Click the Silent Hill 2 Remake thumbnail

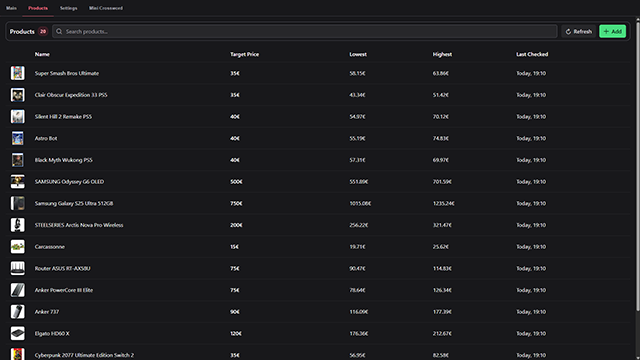(x=18, y=116)
